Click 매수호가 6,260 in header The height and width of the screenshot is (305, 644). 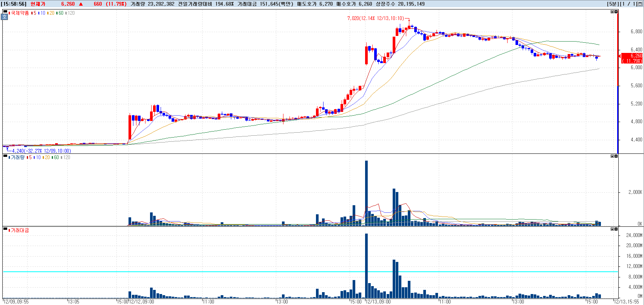coord(355,4)
